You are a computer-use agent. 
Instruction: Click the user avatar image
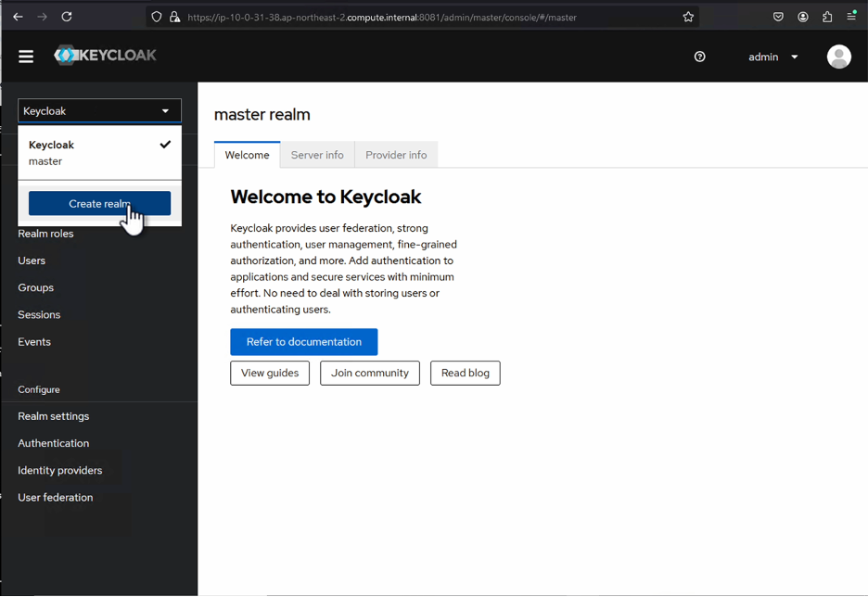tap(838, 57)
